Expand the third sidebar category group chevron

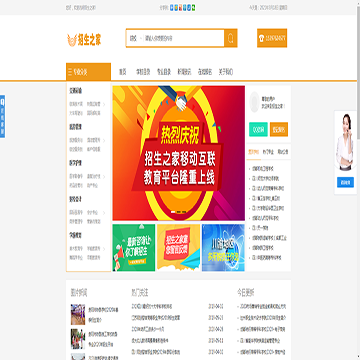click(104, 176)
